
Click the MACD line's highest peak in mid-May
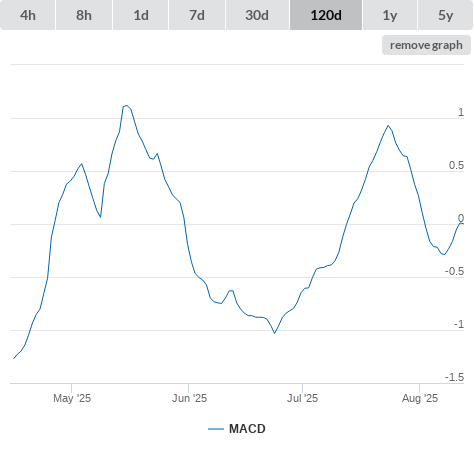point(126,106)
